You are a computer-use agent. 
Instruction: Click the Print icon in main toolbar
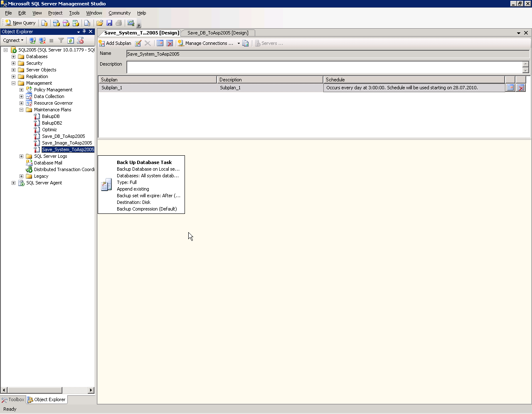[x=119, y=23]
